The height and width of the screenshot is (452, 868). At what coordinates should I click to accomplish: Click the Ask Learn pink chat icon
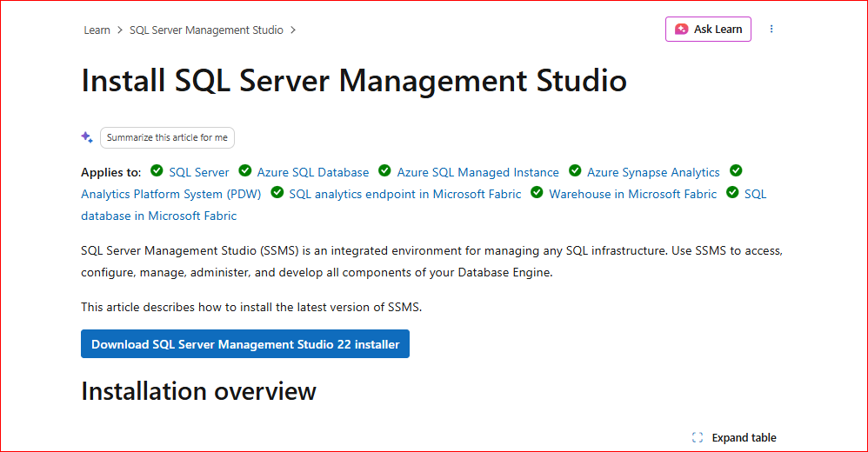[682, 30]
